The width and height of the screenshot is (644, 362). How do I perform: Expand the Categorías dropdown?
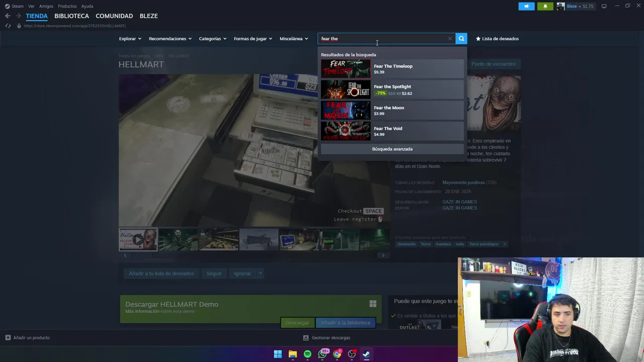pos(213,39)
